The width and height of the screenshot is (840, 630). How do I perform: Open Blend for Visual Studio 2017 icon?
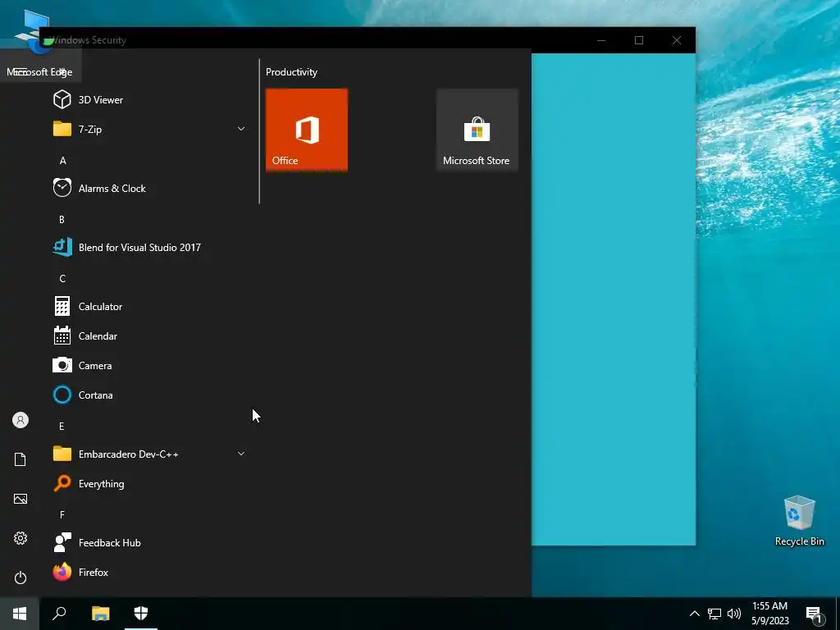(x=62, y=247)
